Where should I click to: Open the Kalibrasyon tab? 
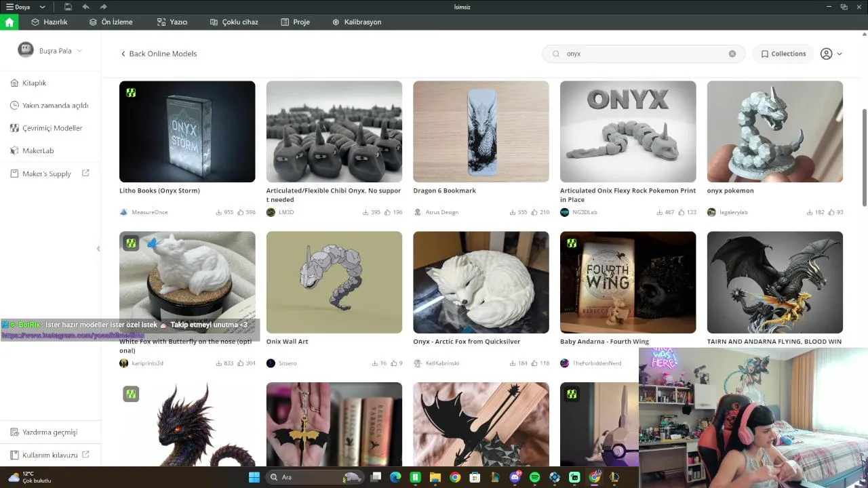click(x=357, y=22)
